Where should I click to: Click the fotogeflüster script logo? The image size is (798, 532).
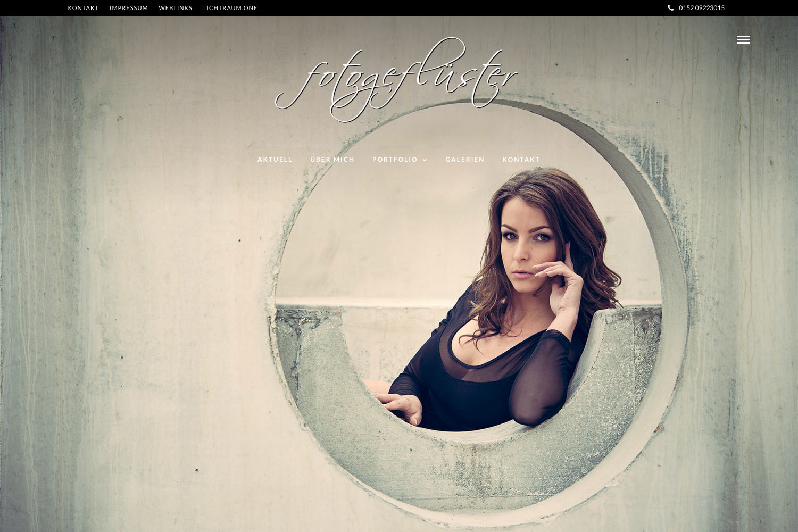396,80
